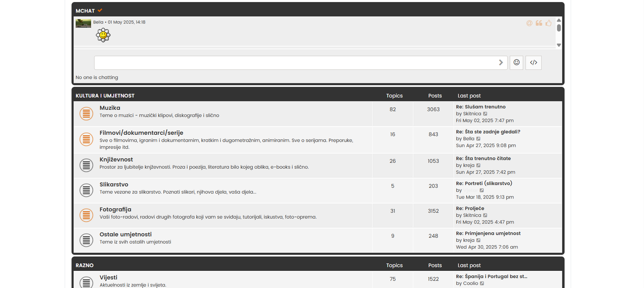Click the Fotografija forum unread icon
This screenshot has width=644, height=288.
87,215
